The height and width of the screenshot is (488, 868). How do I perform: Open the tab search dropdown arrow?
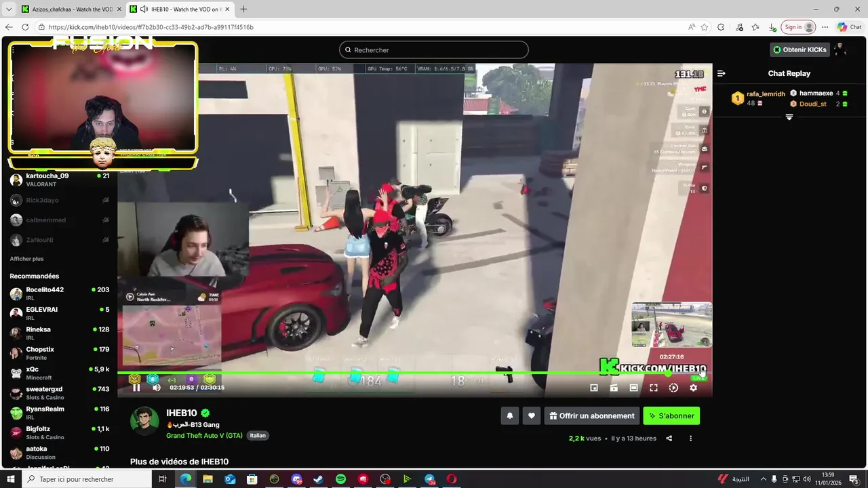tap(9, 9)
